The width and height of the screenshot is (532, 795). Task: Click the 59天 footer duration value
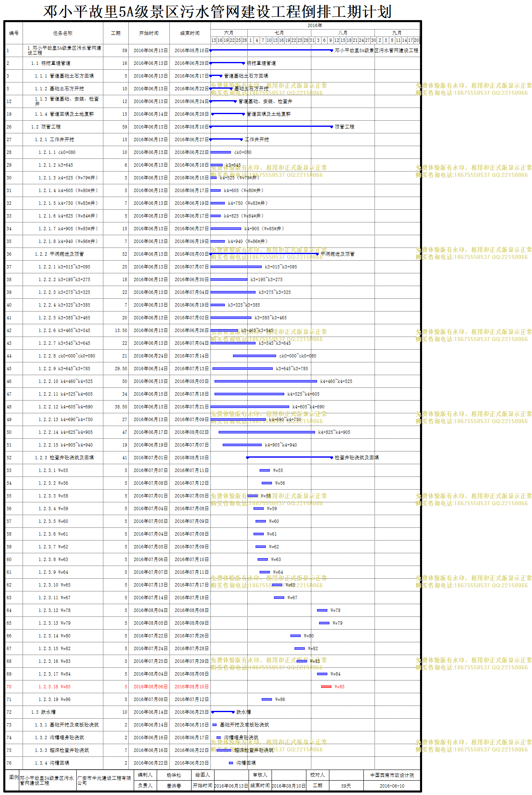click(346, 786)
